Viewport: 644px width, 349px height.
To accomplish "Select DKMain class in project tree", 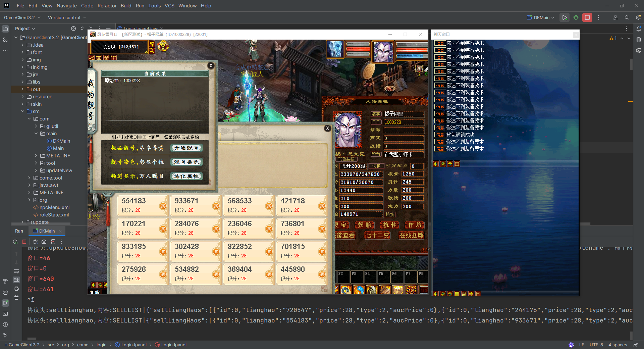I will (61, 141).
